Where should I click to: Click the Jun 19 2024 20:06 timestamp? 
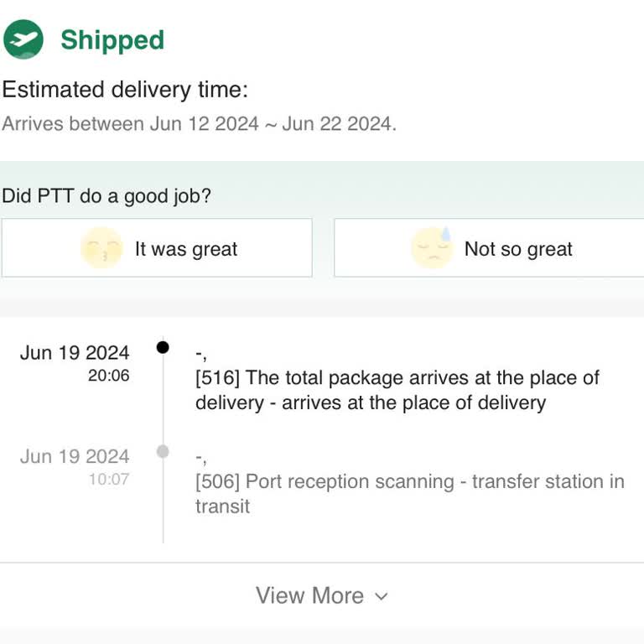click(75, 362)
